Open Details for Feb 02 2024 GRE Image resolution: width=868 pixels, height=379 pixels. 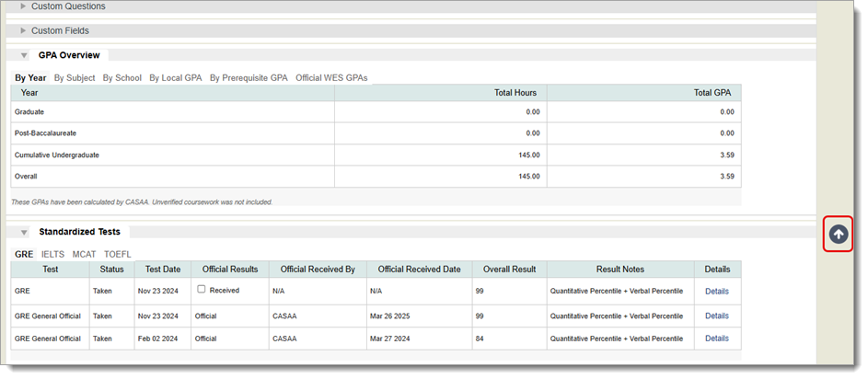716,339
